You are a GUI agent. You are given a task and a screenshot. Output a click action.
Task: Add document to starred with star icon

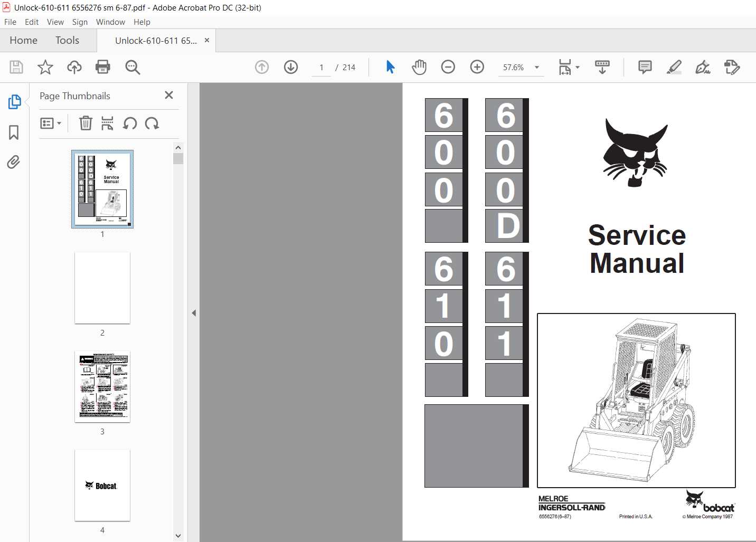click(45, 67)
